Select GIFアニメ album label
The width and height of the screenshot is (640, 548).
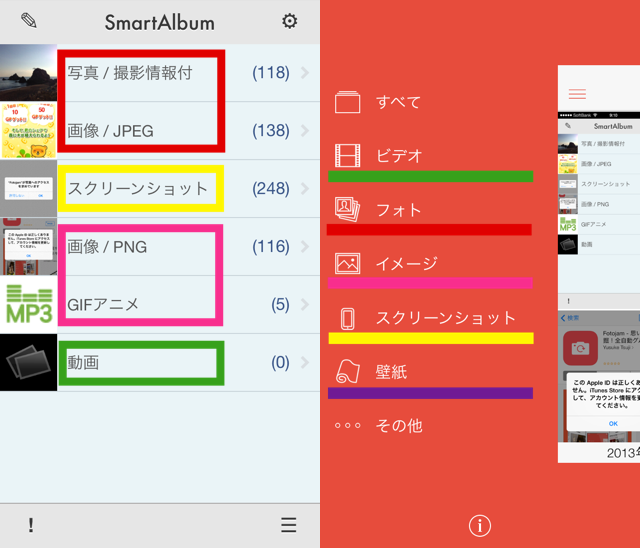[x=103, y=305]
